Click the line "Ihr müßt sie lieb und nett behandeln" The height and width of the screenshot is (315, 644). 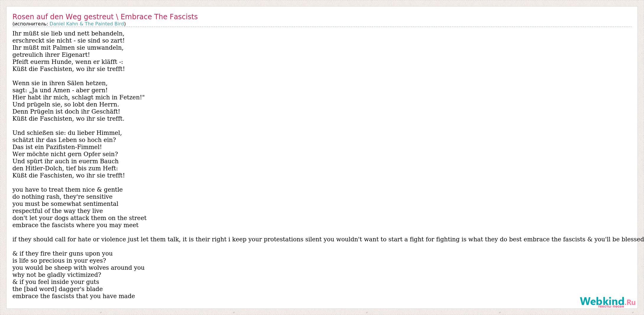68,33
